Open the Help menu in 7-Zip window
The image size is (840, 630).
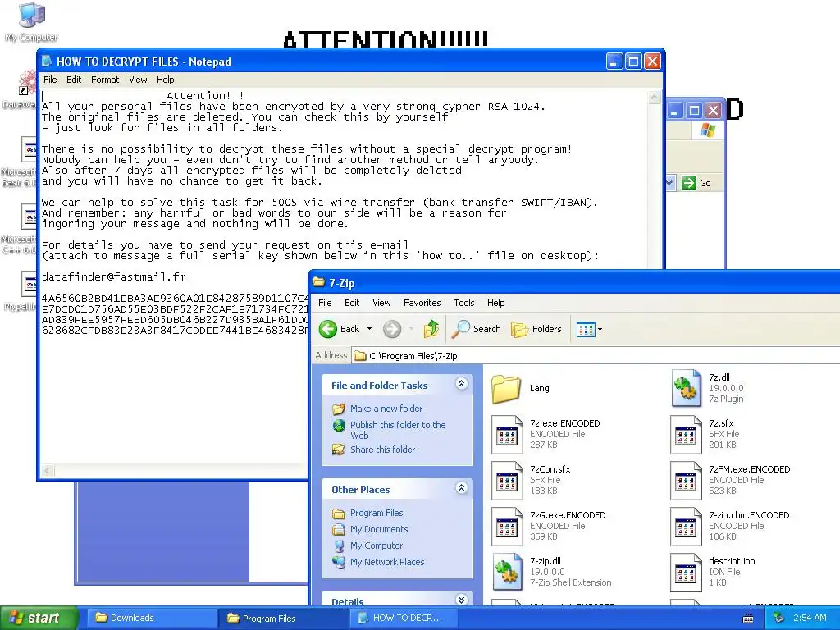tap(496, 303)
